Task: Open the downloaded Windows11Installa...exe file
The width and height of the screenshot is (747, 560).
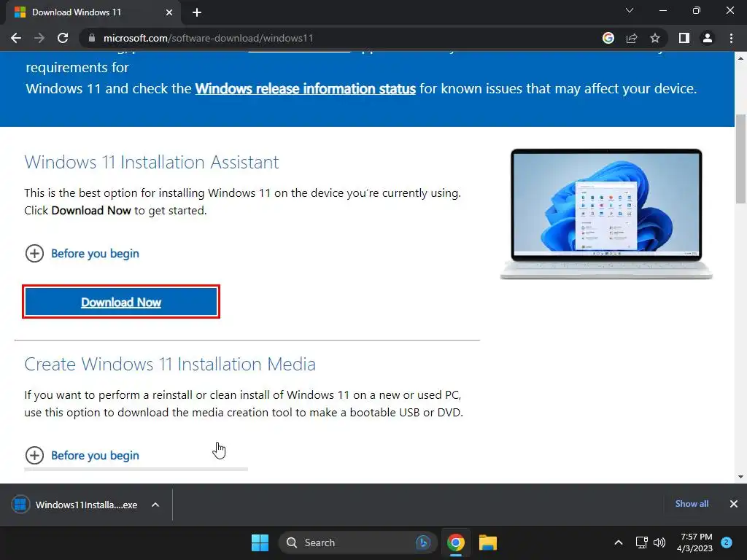Action: (76, 505)
